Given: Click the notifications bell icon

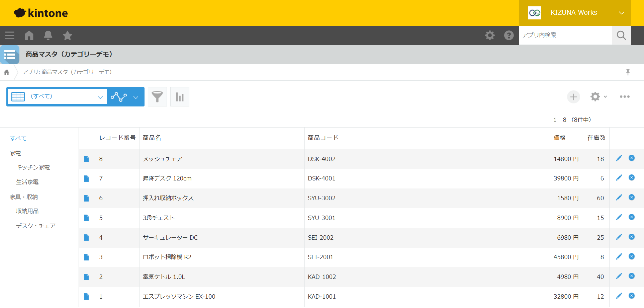Looking at the screenshot, I should [48, 35].
